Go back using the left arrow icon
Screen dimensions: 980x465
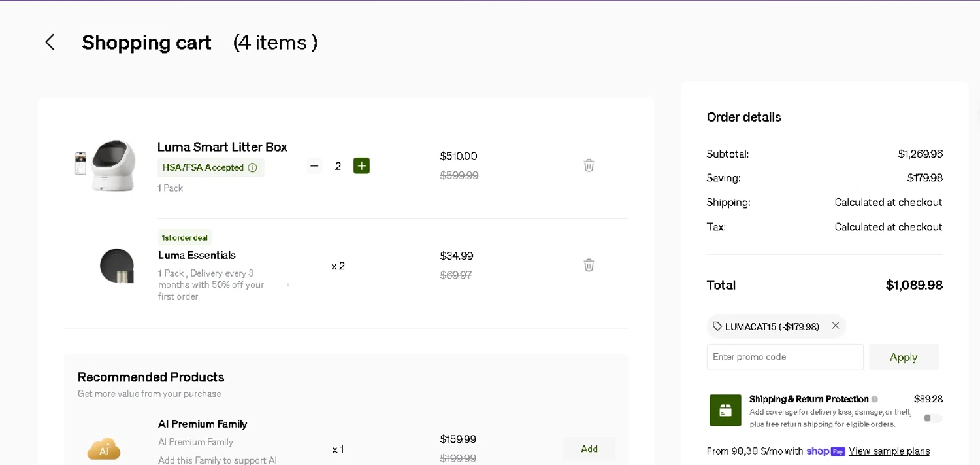(x=50, y=43)
